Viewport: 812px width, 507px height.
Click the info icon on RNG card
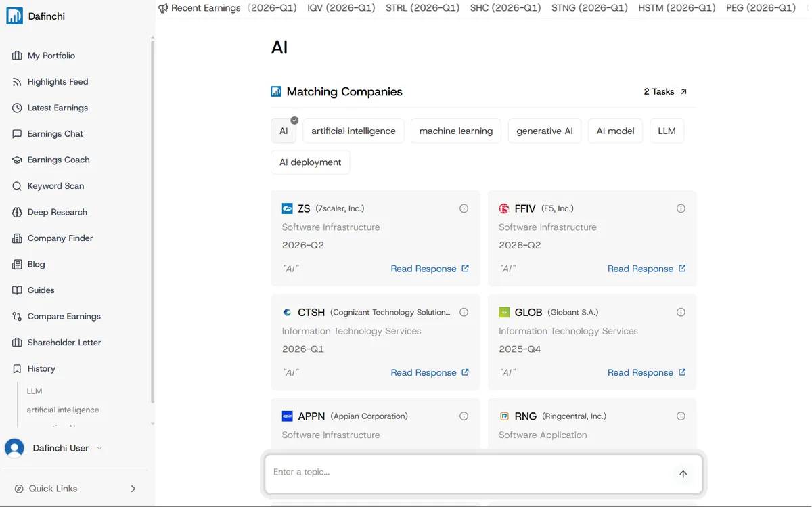pyautogui.click(x=681, y=416)
